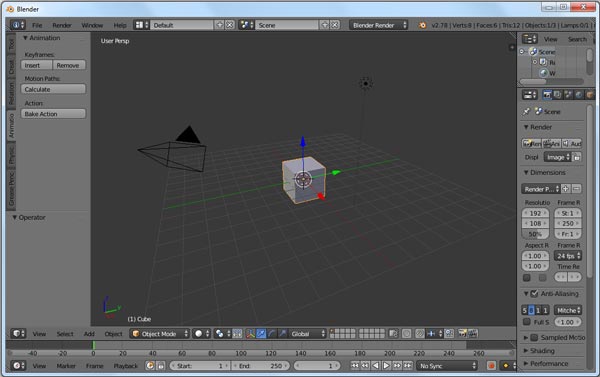This screenshot has width=600, height=377.
Task: Open the 3D View editor type selector
Action: [x=18, y=334]
